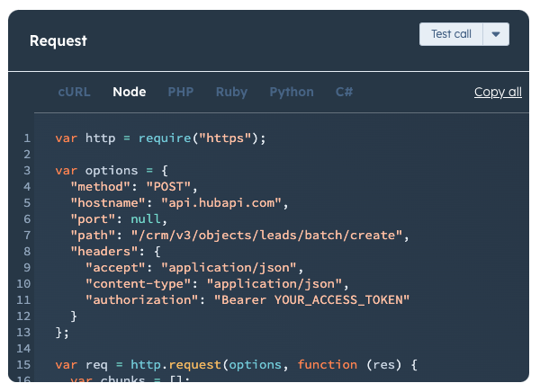Click the "authorization" header key

coord(142,300)
